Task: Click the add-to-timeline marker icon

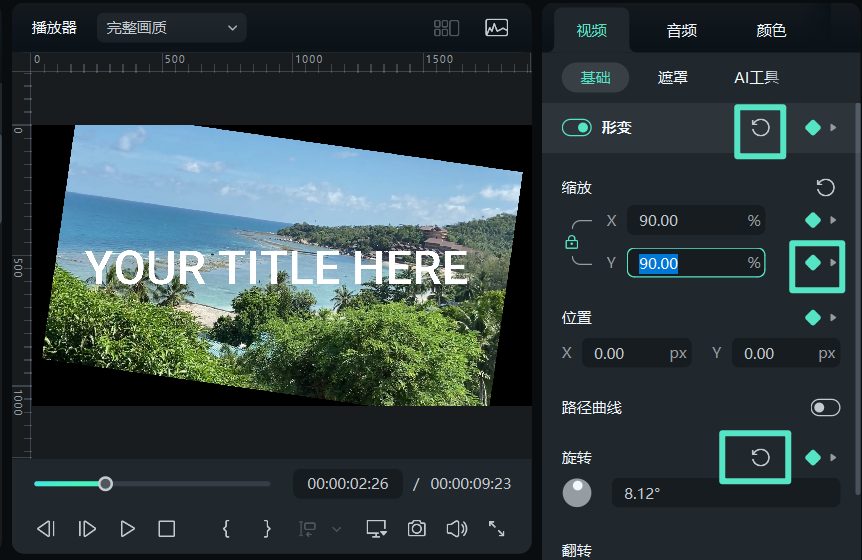Action: coord(307,529)
